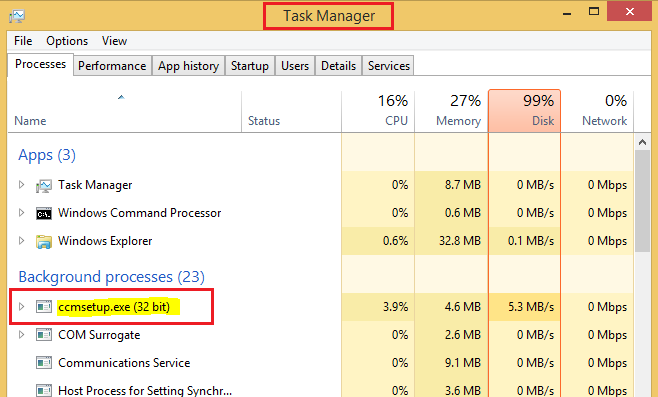The image size is (658, 397).
Task: Expand the Windows Explorer row
Action: click(21, 241)
